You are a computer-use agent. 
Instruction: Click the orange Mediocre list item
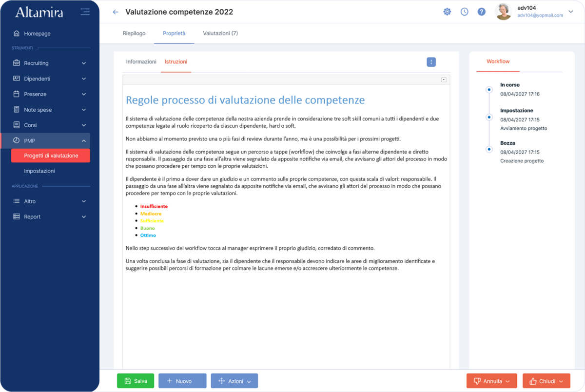(151, 214)
